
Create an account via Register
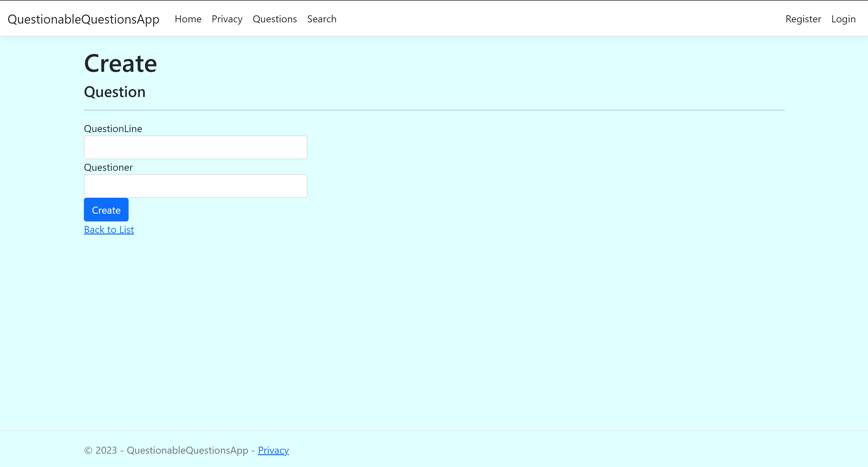803,19
